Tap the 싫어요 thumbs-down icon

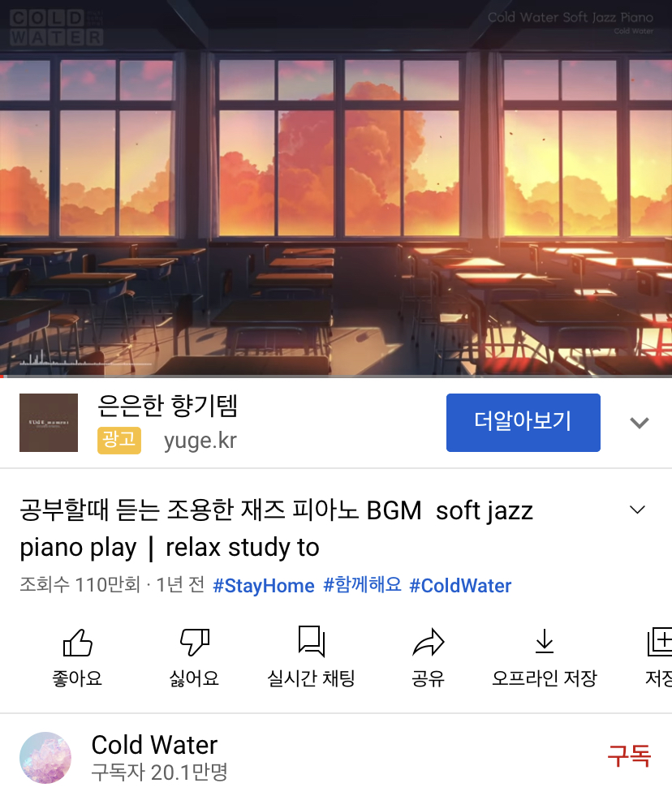click(x=195, y=642)
